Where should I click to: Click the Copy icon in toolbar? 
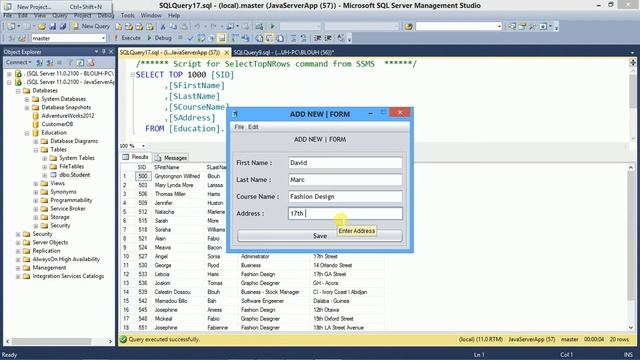pos(173,27)
